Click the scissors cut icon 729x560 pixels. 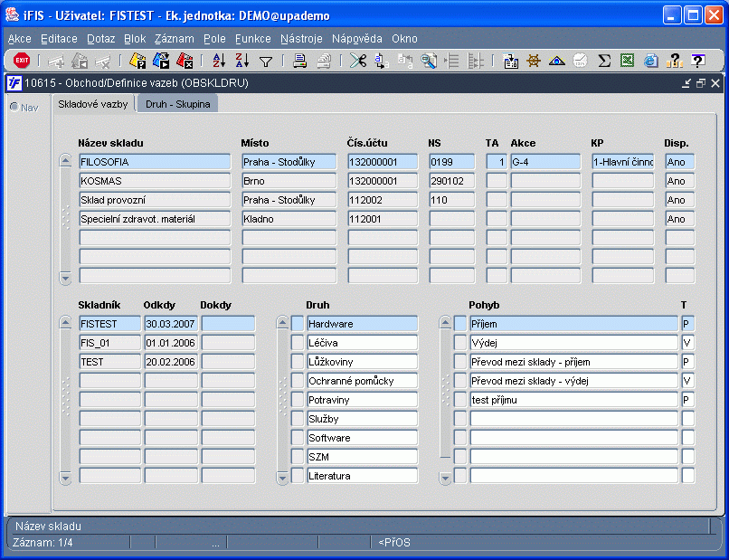click(x=358, y=61)
